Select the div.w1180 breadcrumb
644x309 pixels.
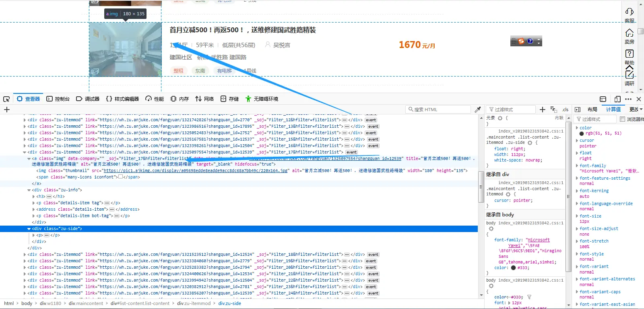tap(50, 303)
